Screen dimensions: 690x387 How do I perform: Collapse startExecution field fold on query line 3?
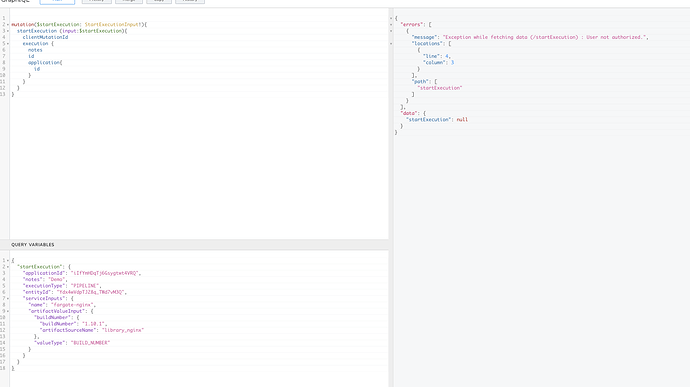pyautogui.click(x=7, y=31)
